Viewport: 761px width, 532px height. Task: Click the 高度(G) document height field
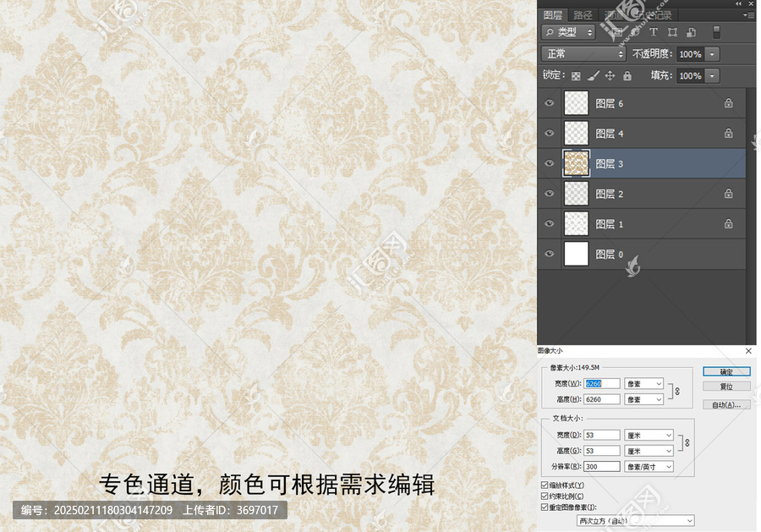pos(602,451)
